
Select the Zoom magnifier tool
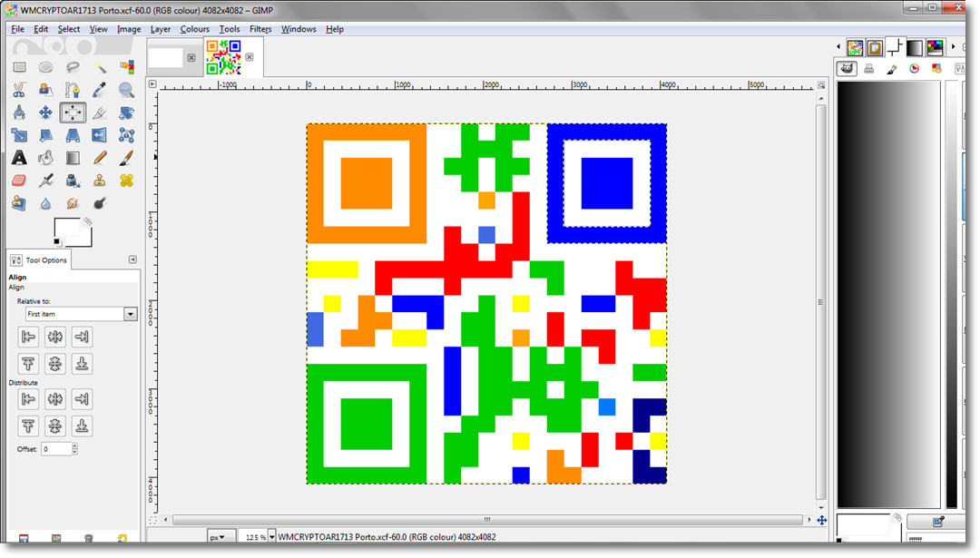point(126,90)
